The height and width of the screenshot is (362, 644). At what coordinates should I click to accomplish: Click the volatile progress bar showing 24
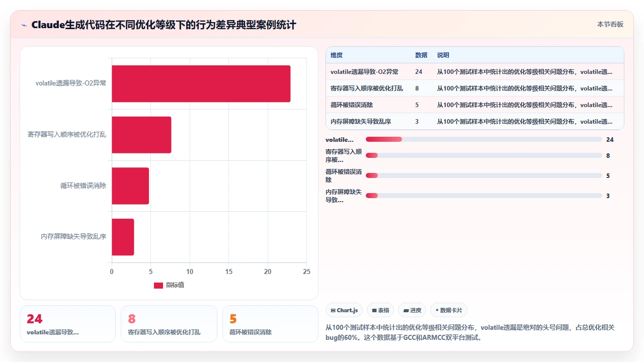click(x=484, y=139)
